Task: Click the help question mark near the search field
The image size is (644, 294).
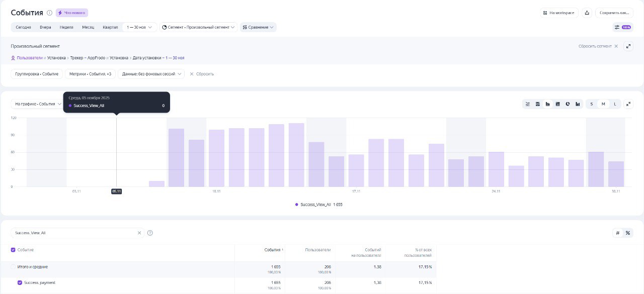Action: (x=150, y=233)
